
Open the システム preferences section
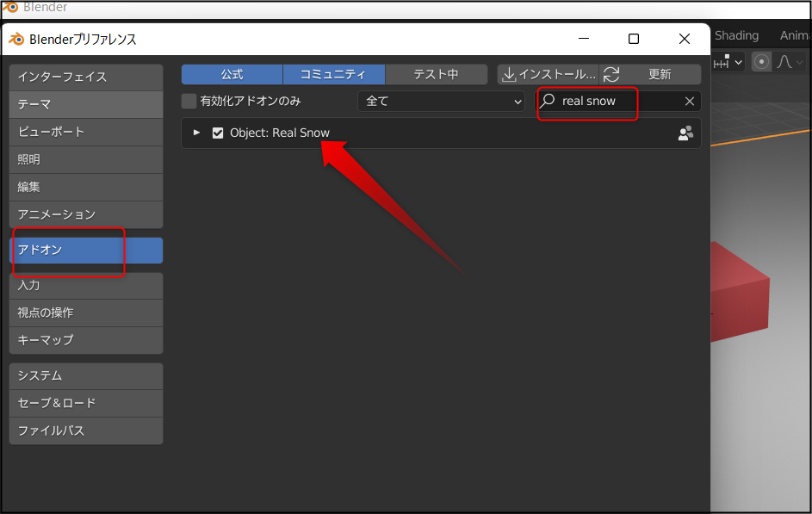(x=86, y=375)
